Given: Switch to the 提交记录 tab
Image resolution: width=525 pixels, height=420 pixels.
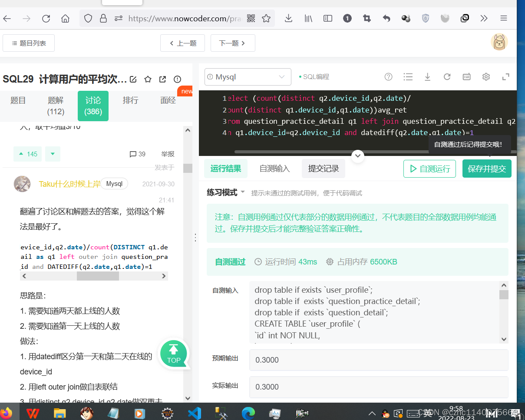Looking at the screenshot, I should [323, 169].
